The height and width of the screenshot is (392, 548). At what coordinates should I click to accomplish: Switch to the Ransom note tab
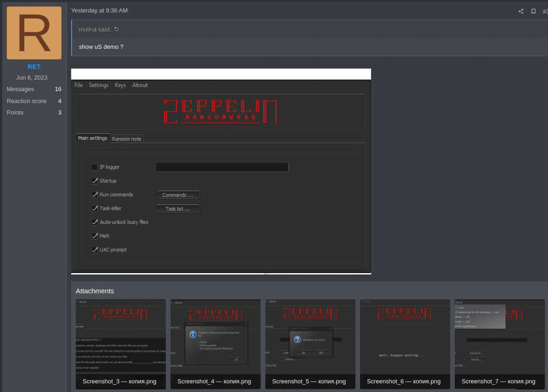click(x=127, y=139)
